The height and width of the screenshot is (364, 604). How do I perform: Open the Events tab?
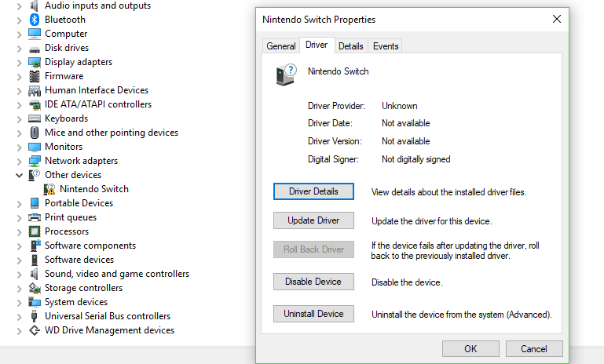386,46
